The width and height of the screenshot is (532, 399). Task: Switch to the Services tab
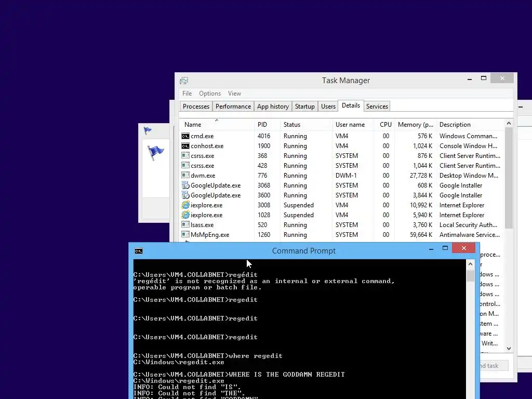coord(377,107)
